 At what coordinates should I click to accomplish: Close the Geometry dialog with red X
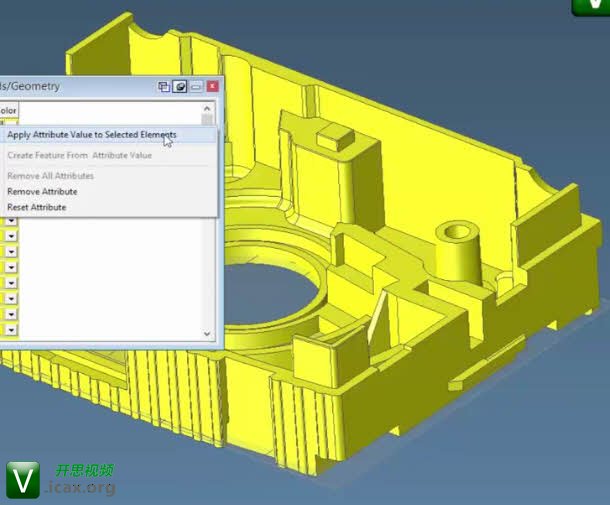click(212, 86)
